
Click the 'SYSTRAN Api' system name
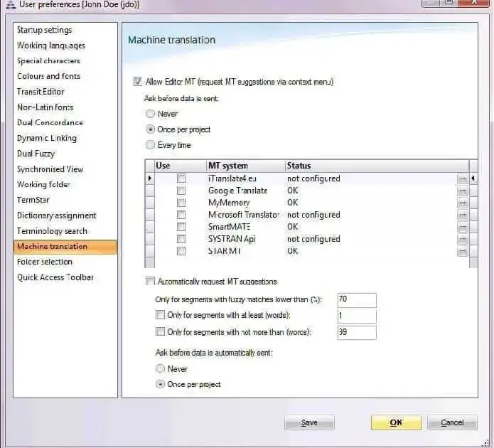click(232, 239)
